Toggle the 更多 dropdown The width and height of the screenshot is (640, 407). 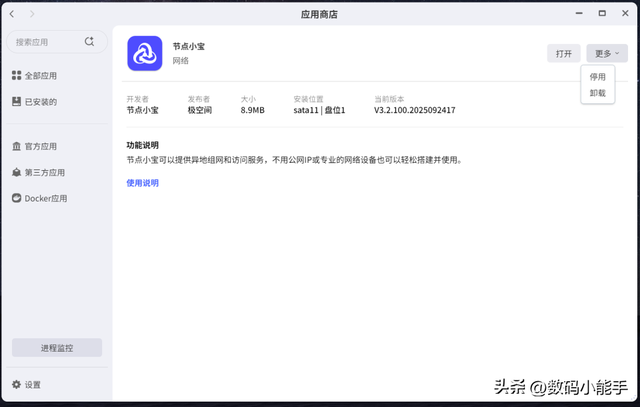point(607,53)
